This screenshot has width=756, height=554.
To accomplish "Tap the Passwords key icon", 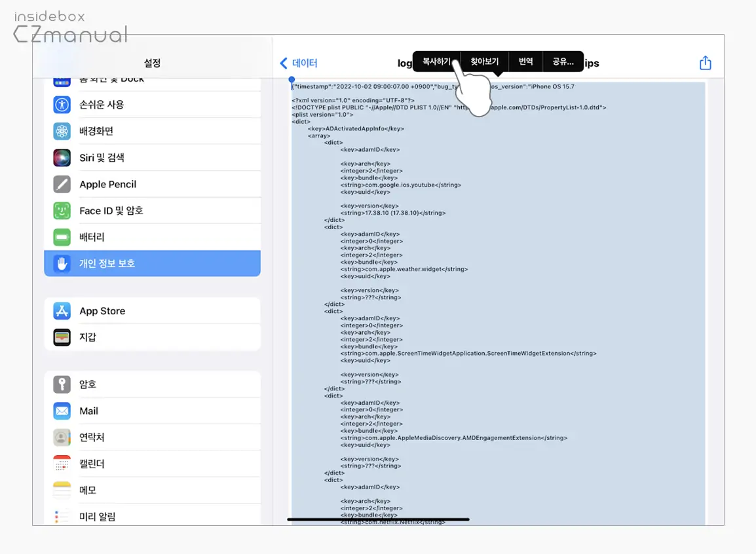I will coord(62,384).
